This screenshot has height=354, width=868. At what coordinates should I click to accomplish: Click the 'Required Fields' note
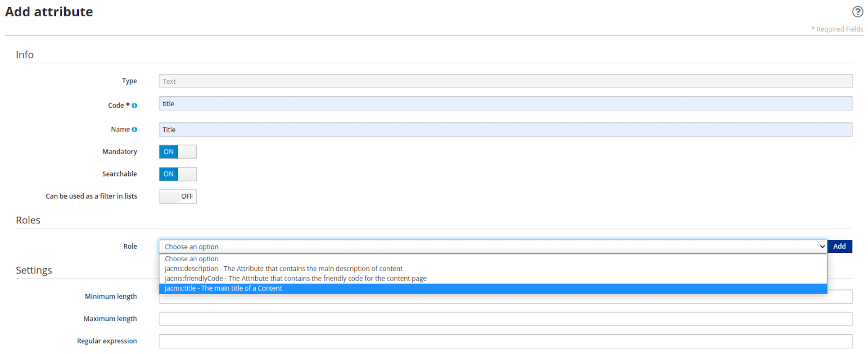coord(837,29)
